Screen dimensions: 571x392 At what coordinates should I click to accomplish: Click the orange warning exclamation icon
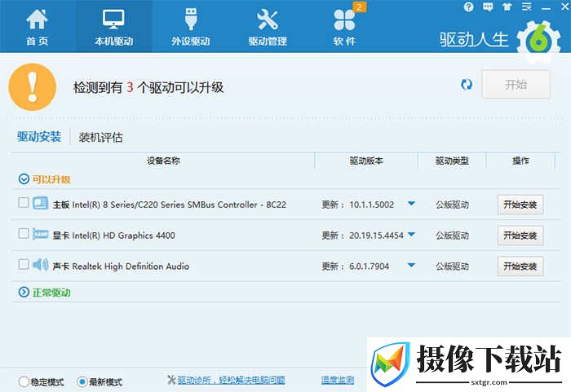coord(33,87)
